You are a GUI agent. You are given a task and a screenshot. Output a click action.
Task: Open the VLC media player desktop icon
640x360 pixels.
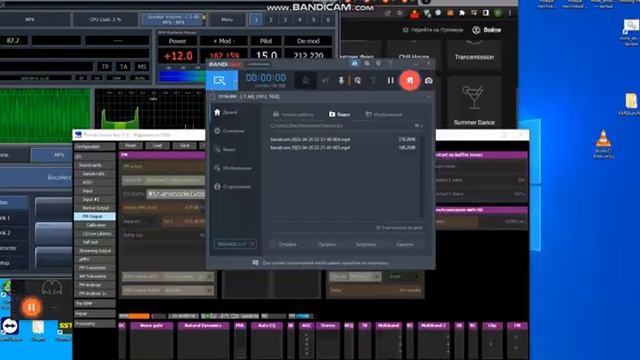603,144
